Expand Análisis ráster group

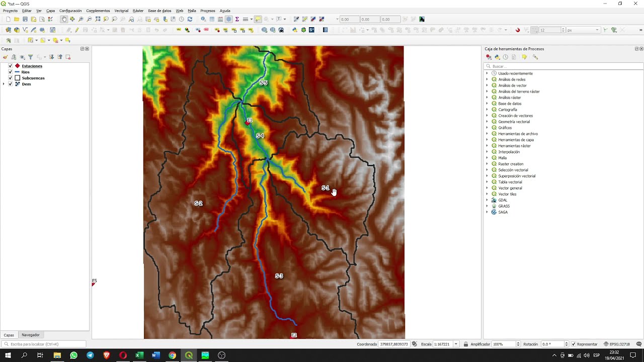pos(487,98)
